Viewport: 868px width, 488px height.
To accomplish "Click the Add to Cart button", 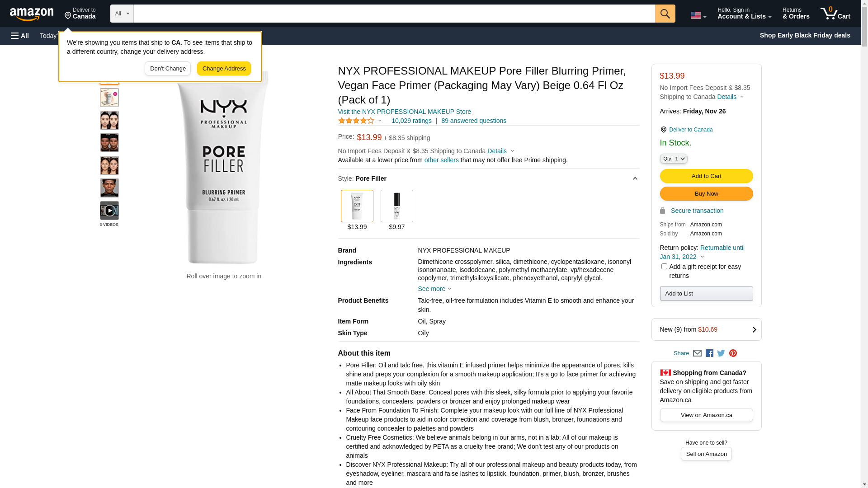I will 706,176.
